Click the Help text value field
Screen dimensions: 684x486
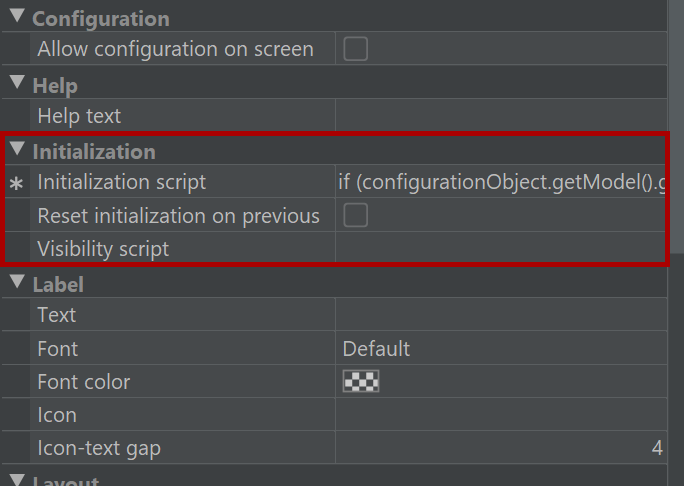(501, 115)
